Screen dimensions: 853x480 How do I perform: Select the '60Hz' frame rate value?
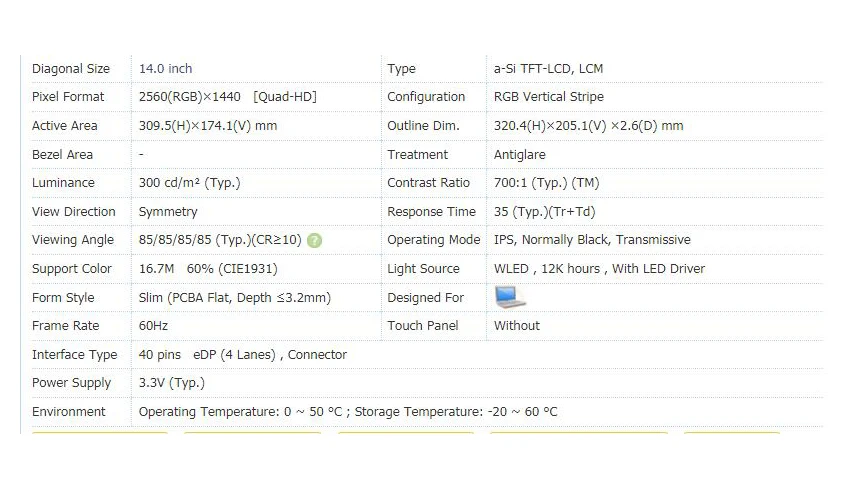(153, 326)
